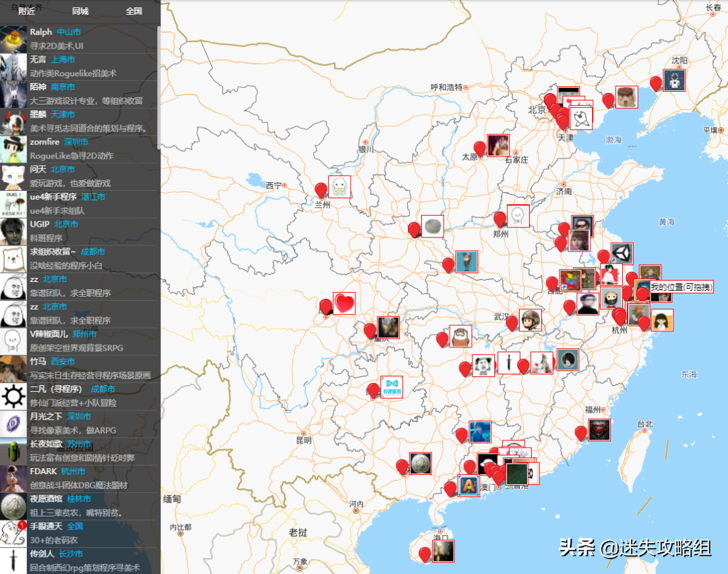Click the astronaut avatar near 沈阳
Viewport: 728px width, 574px height.
point(674,80)
